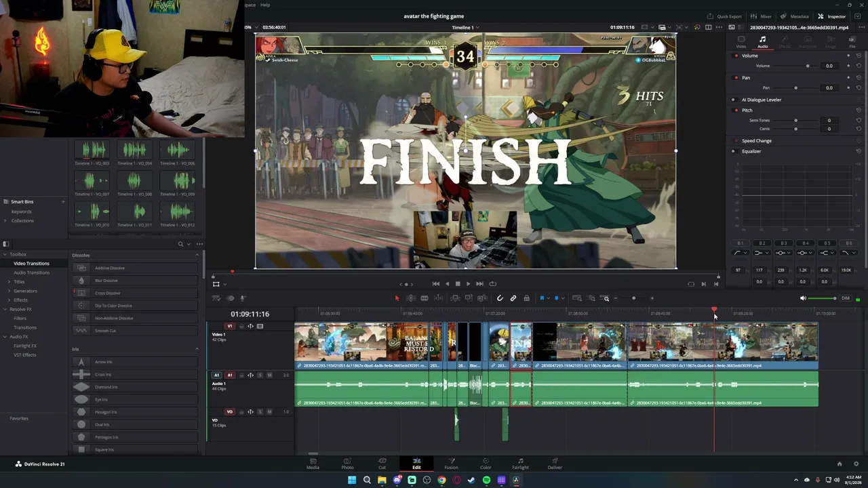The image size is (868, 488).
Task: Play the timeline in reverse
Action: (x=447, y=284)
